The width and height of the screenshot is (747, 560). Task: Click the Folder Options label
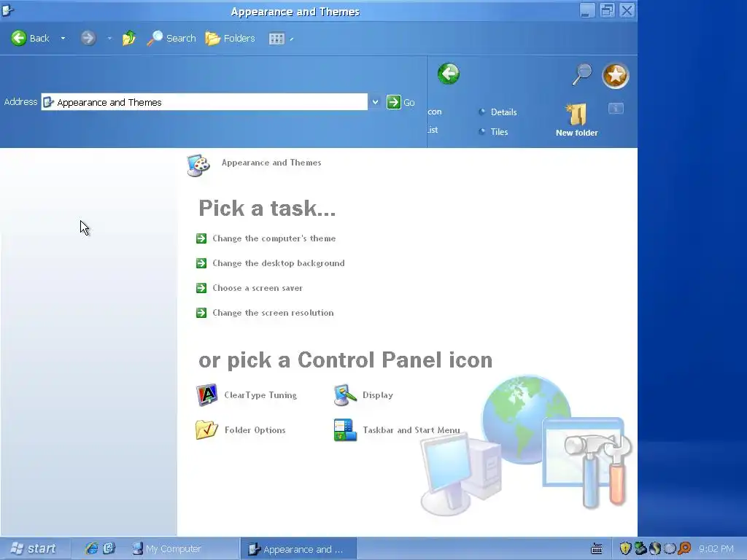[255, 429]
